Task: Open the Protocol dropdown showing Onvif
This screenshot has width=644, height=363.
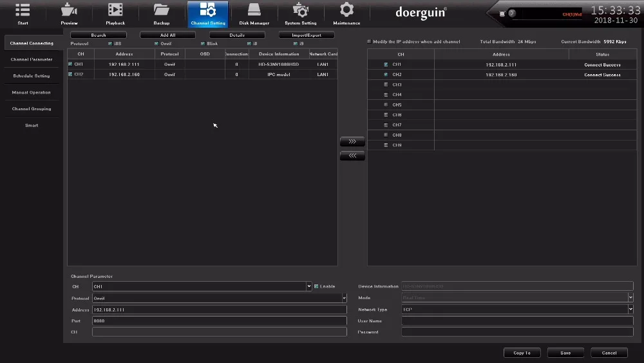Action: 220,298
